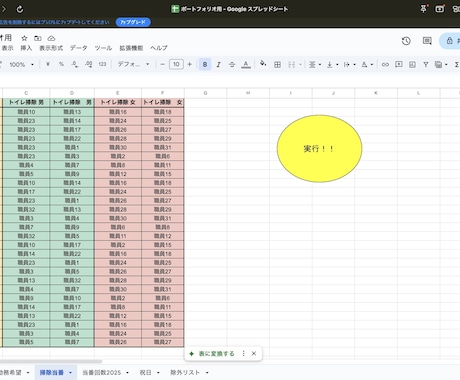Select column E header
Image resolution: width=460 pixels, height=380 pixels.
pyautogui.click(x=118, y=93)
